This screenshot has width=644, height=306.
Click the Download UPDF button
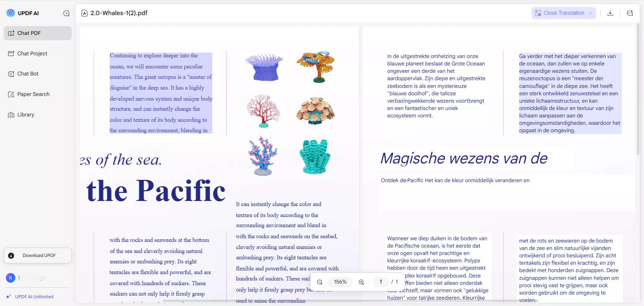pos(38,256)
